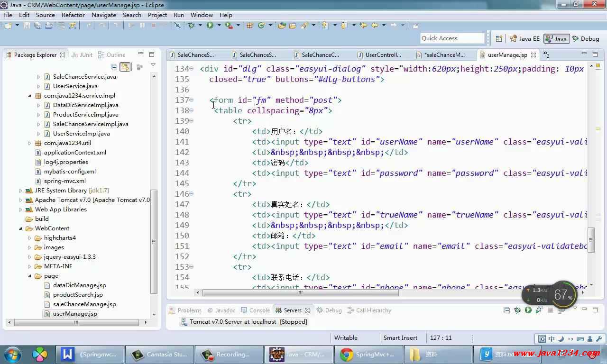Collapse the WebContent folder

pyautogui.click(x=20, y=228)
